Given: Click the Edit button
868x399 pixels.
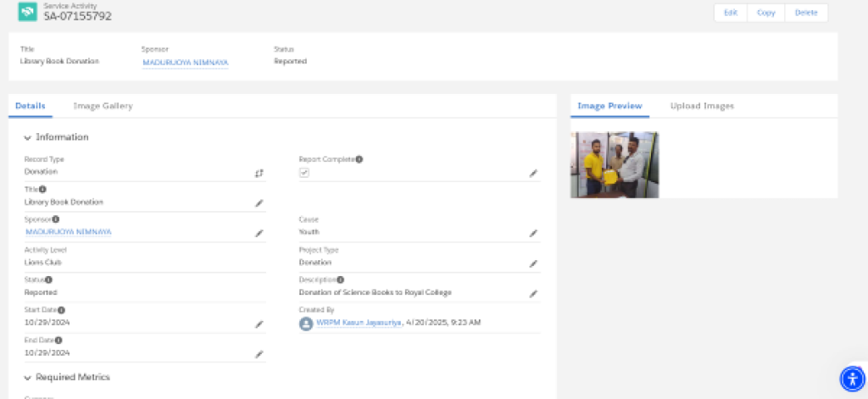Looking at the screenshot, I should click(x=731, y=13).
